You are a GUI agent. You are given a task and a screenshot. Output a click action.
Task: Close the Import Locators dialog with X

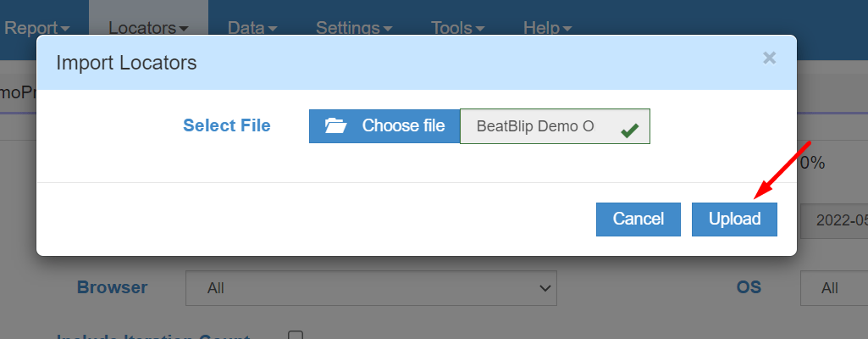pos(769,58)
